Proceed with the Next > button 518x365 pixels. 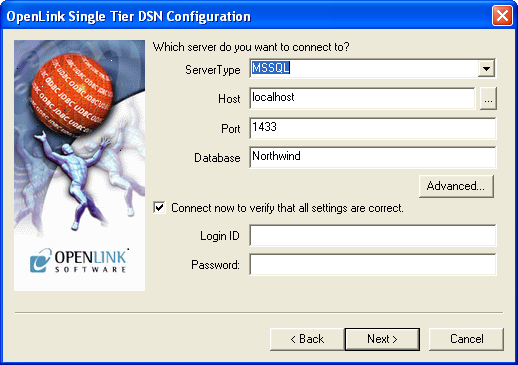382,339
